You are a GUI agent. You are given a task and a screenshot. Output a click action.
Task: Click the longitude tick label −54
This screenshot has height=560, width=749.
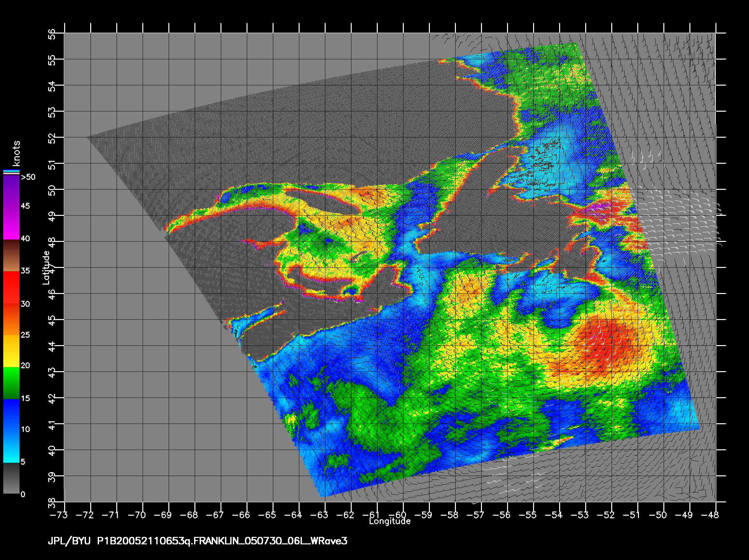pos(554,515)
